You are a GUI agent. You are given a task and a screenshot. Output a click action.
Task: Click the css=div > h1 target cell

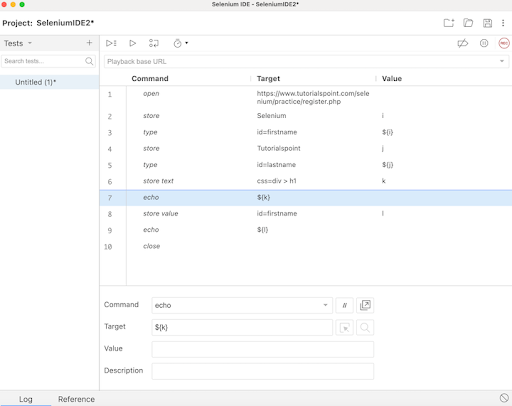click(276, 181)
